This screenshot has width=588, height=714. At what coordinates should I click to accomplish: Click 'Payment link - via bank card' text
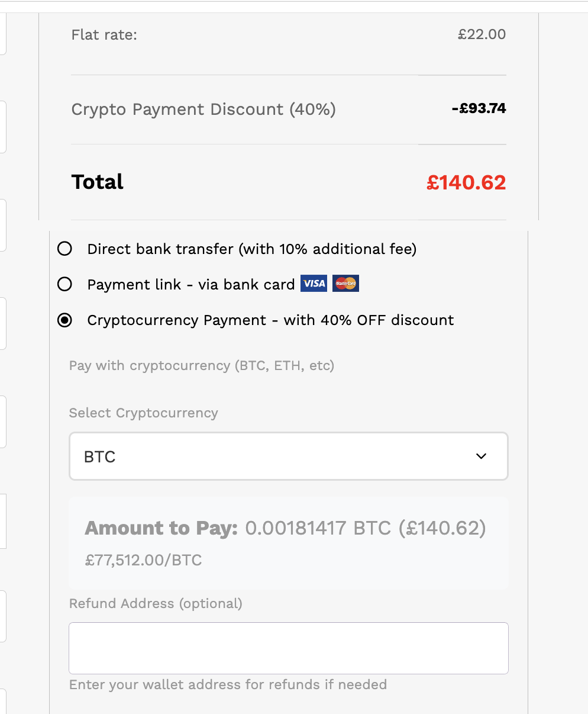[x=190, y=285]
